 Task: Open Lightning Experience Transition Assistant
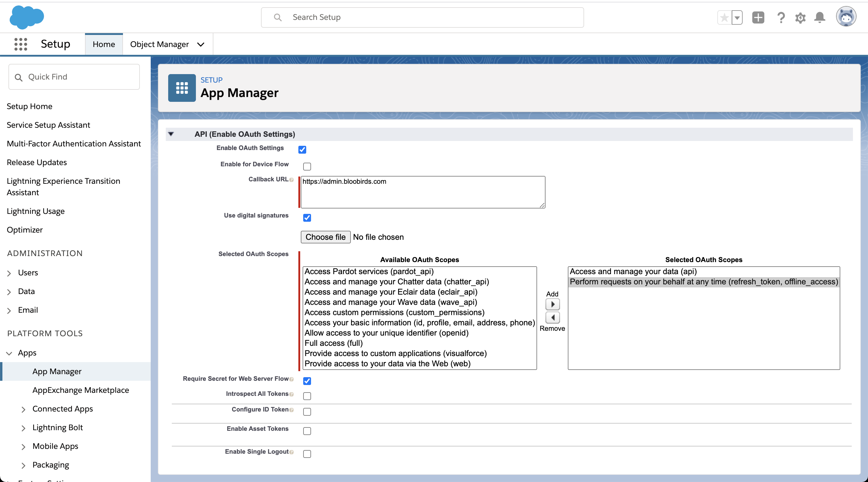point(63,186)
